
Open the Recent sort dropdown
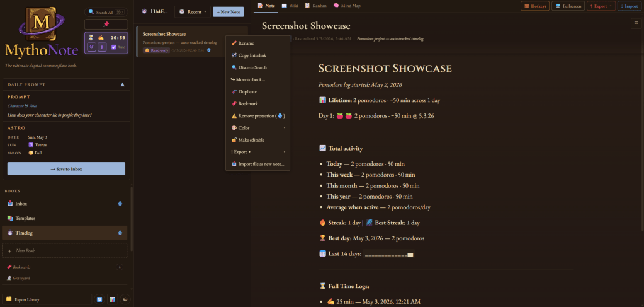point(192,12)
